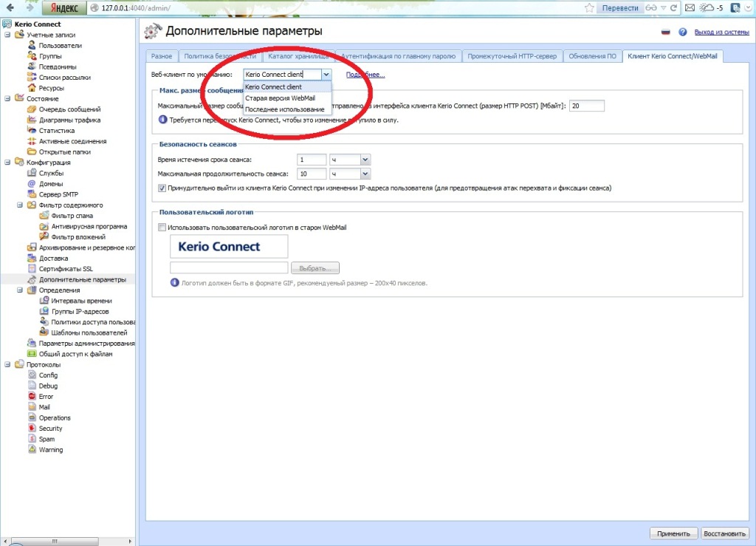
Task: Toggle force logout on IP change checkbox
Action: point(162,188)
